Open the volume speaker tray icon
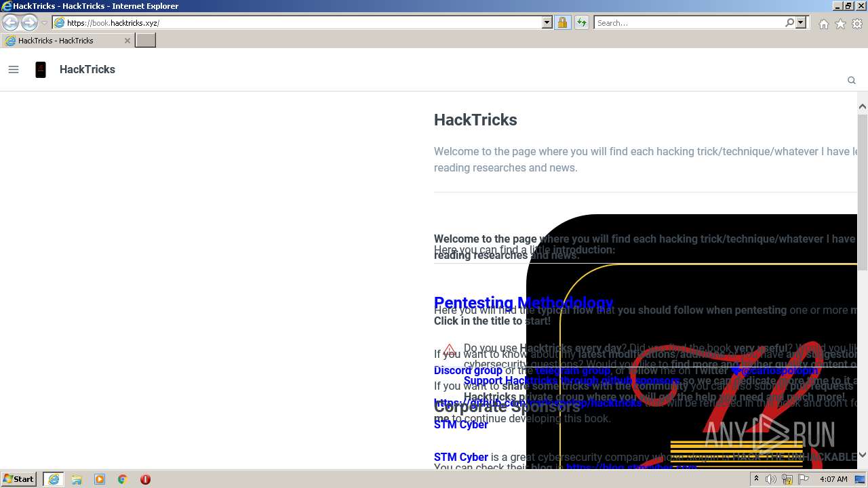Viewport: 868px width, 488px height. (771, 479)
